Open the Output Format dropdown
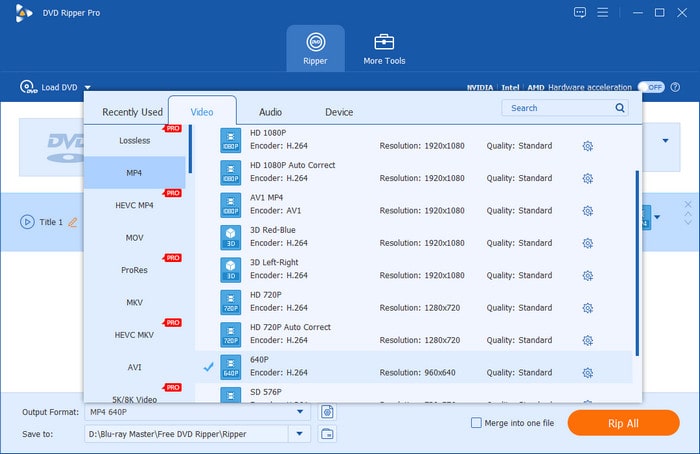 pos(300,411)
